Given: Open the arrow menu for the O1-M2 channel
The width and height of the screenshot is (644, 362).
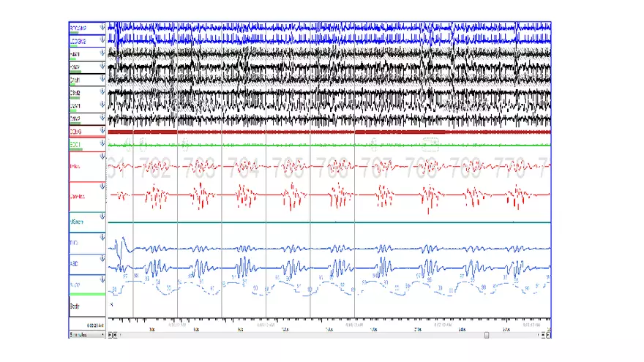Looking at the screenshot, I should pos(102,118).
